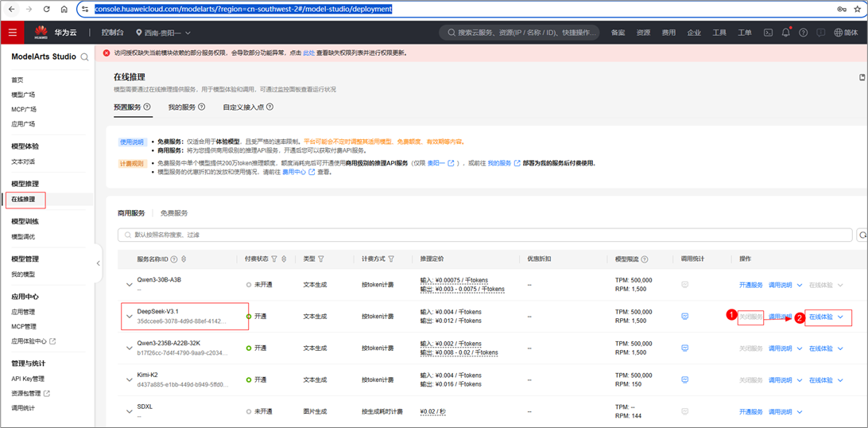This screenshot has height=428, width=868.
Task: Open the help icon beside 模型限流 header
Action: 645,259
